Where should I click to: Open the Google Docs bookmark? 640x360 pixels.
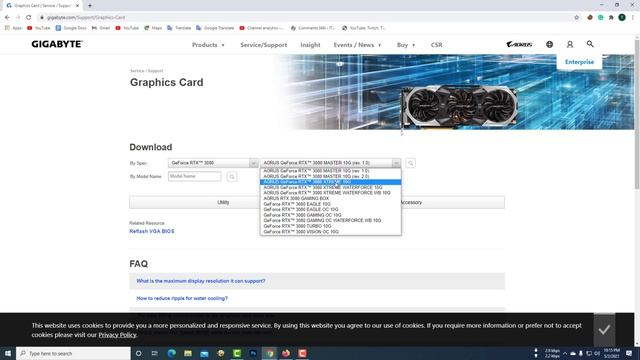(x=71, y=28)
